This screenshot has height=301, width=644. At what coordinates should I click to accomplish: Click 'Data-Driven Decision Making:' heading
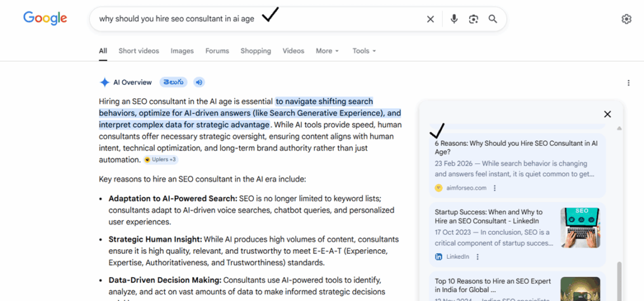(x=165, y=280)
